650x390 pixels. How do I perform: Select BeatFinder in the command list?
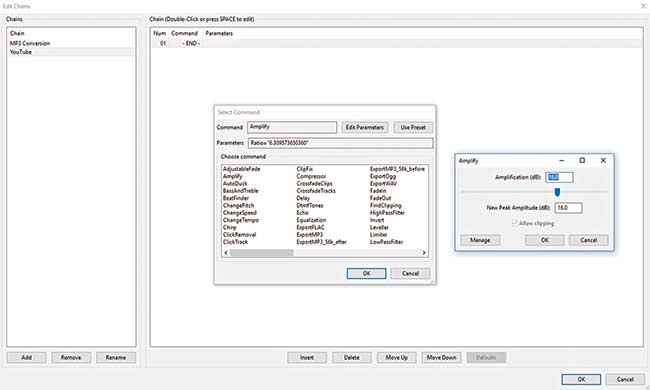click(236, 198)
